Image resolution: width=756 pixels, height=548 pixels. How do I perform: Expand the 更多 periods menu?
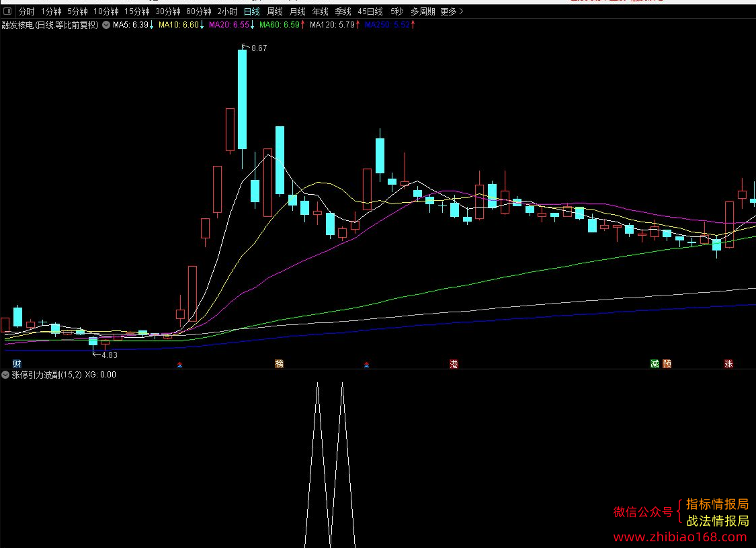pos(452,11)
